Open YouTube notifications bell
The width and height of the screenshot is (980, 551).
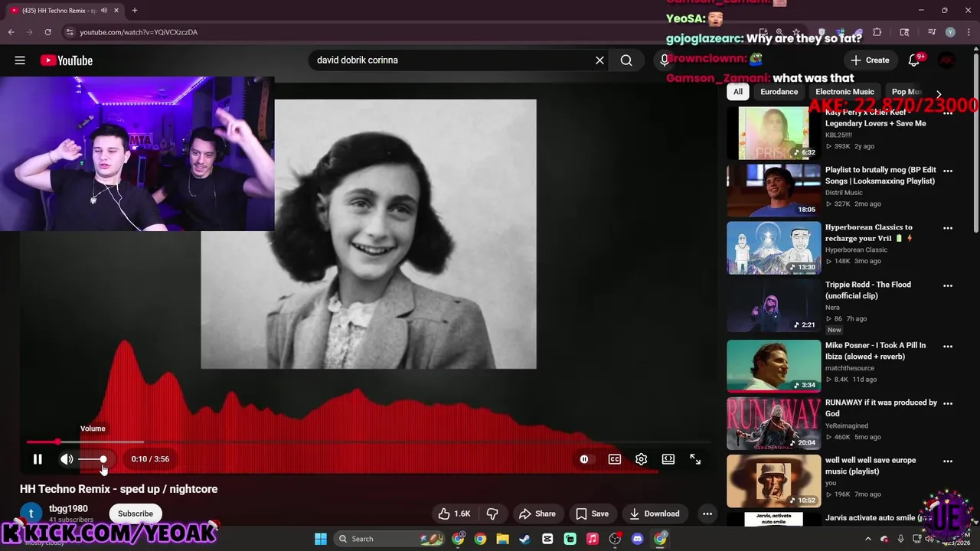(913, 60)
